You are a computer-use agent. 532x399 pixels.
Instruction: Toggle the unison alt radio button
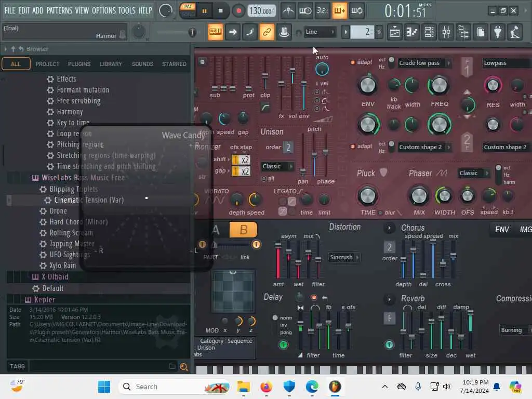click(x=264, y=179)
